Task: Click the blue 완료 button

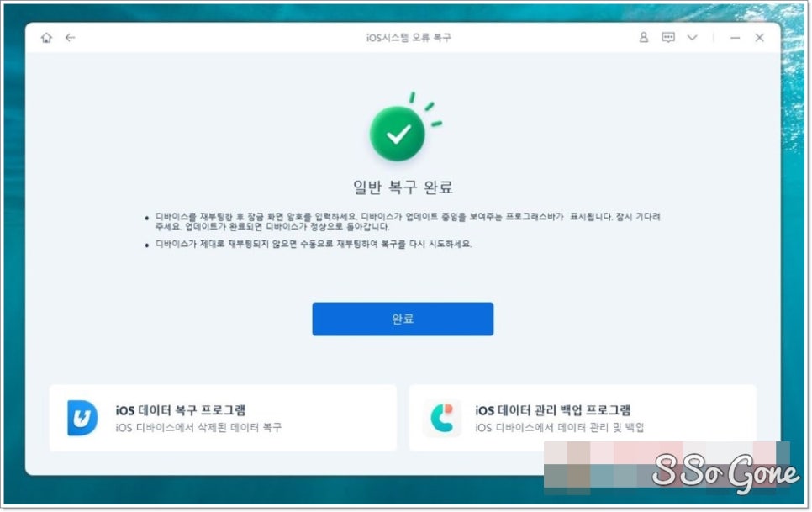Action: tap(403, 319)
